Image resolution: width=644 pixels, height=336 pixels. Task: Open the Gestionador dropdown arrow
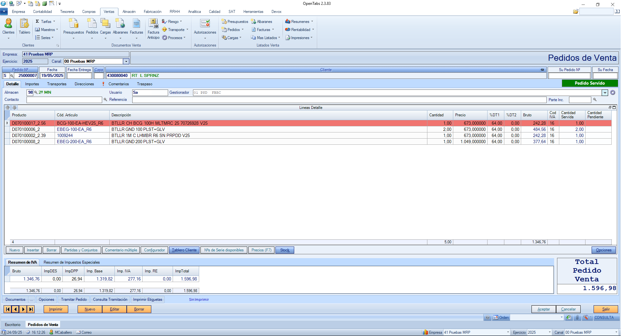[x=605, y=93]
